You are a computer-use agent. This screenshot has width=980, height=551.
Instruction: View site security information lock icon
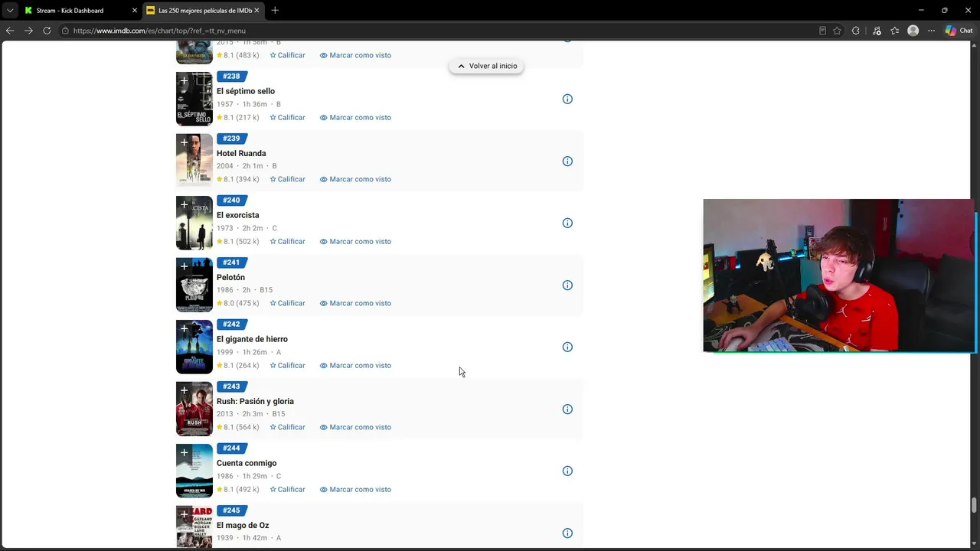click(66, 31)
